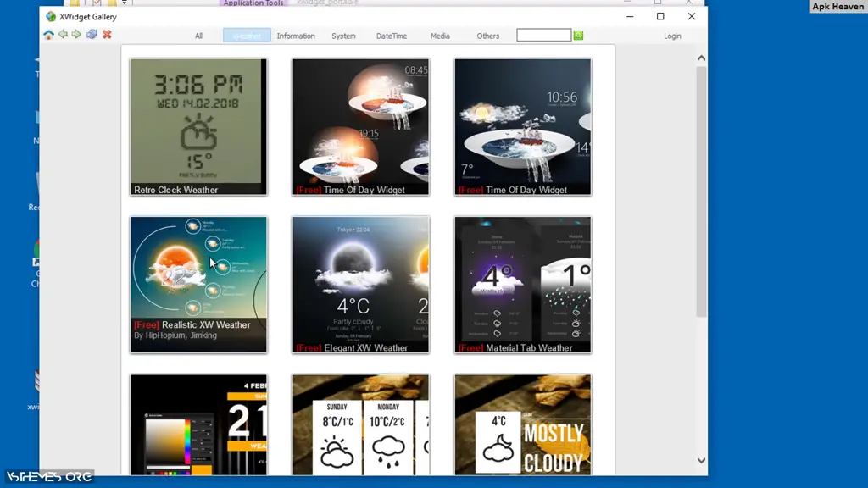Start a search with the green magnifier icon
The width and height of the screenshot is (868, 488).
(x=578, y=35)
